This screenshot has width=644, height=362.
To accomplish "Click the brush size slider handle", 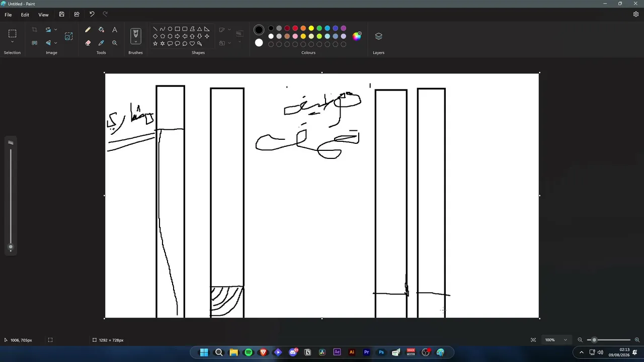I will coord(11,247).
